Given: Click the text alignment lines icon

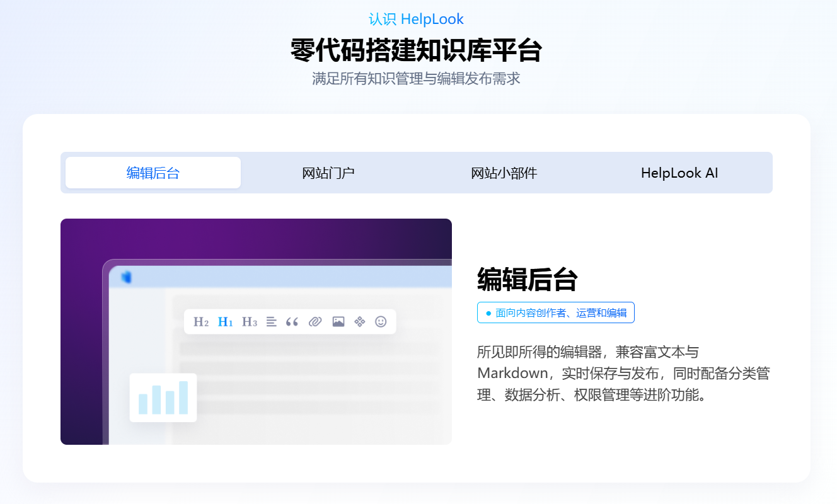Looking at the screenshot, I should (x=271, y=321).
